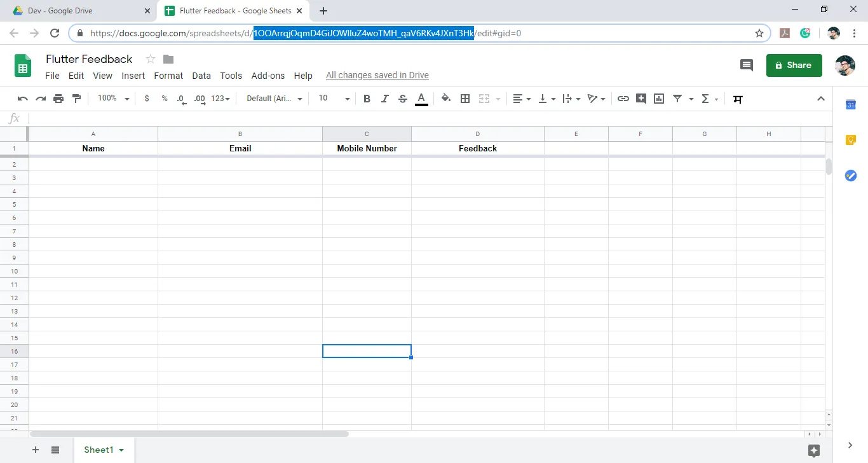The height and width of the screenshot is (463, 868).
Task: Toggle bold formatting
Action: (367, 99)
